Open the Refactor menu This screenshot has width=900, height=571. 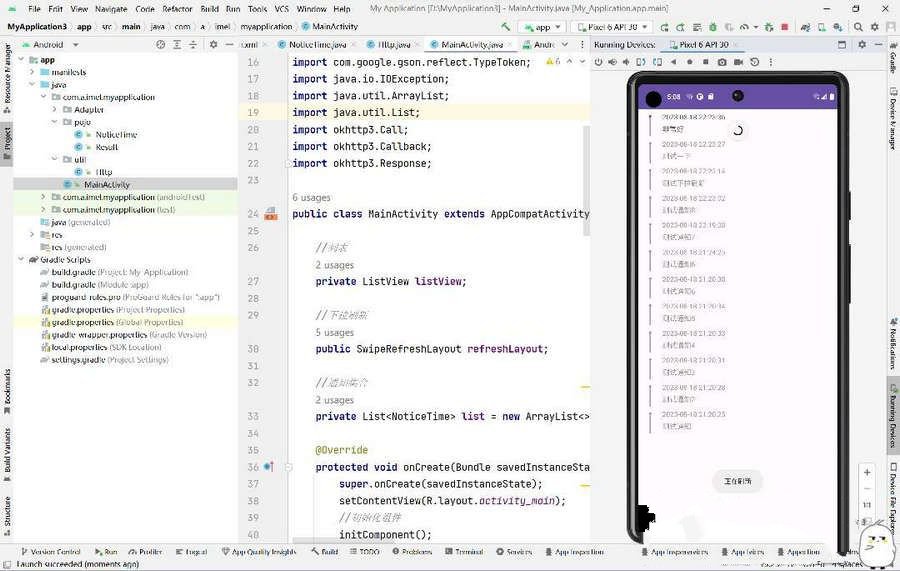tap(177, 9)
